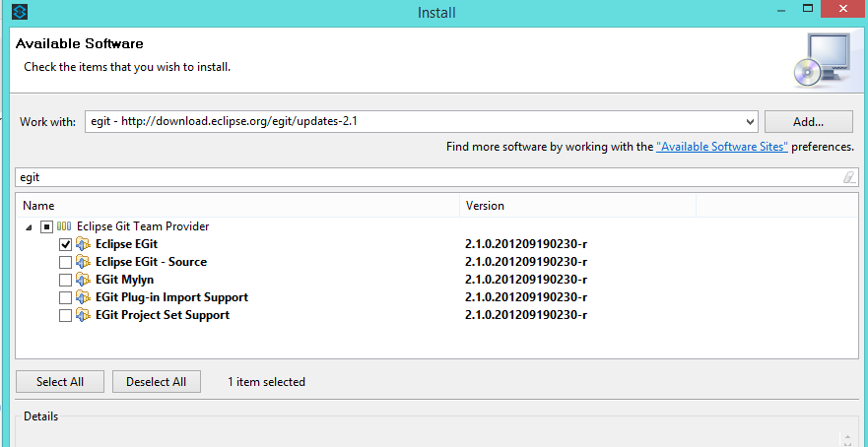This screenshot has height=447, width=868.
Task: Check the EGit Mylyn checkbox
Action: 65,280
